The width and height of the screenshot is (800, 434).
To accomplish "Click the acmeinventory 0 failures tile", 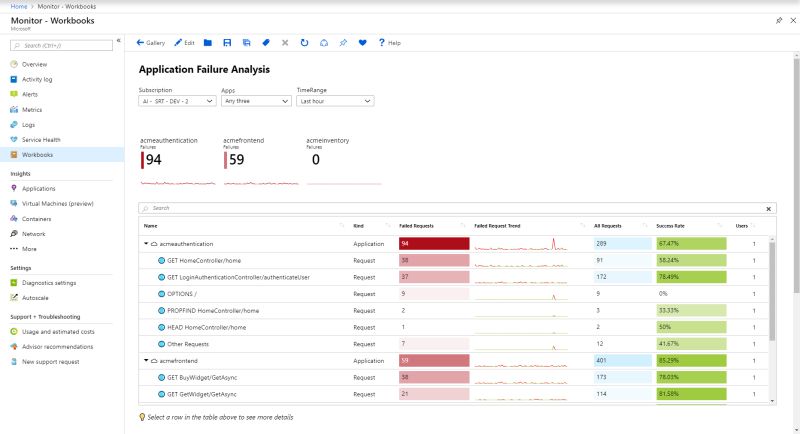I will [343, 161].
